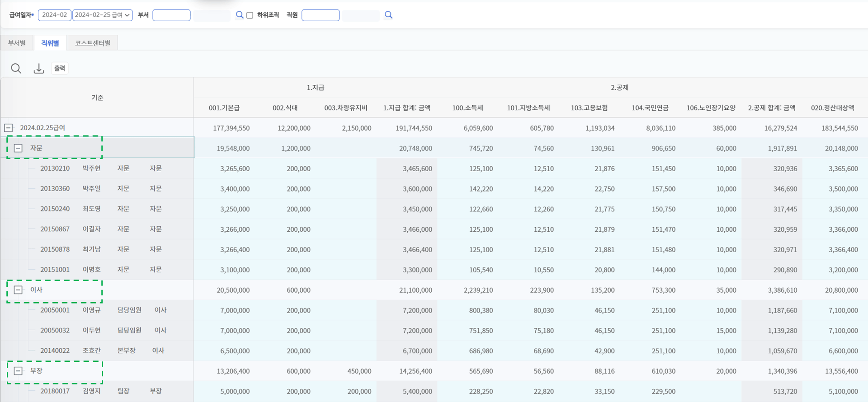This screenshot has width=868, height=402.
Task: Click the 103.고용보험 column header
Action: pyautogui.click(x=589, y=108)
